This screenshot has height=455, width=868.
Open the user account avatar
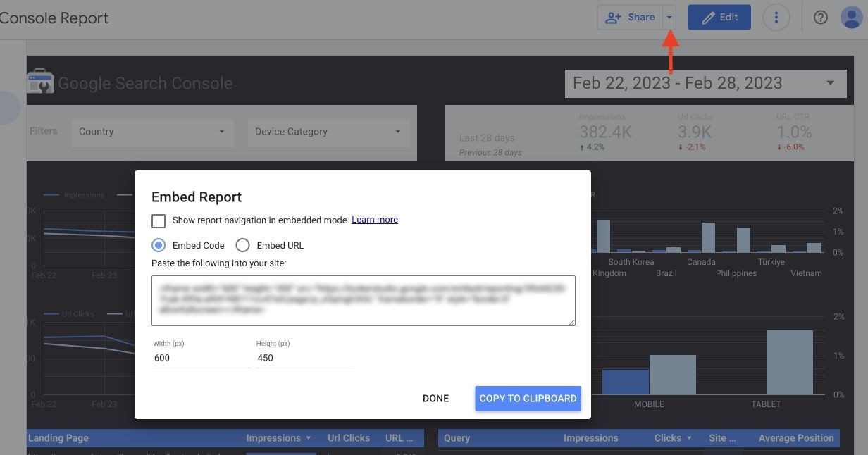(852, 18)
